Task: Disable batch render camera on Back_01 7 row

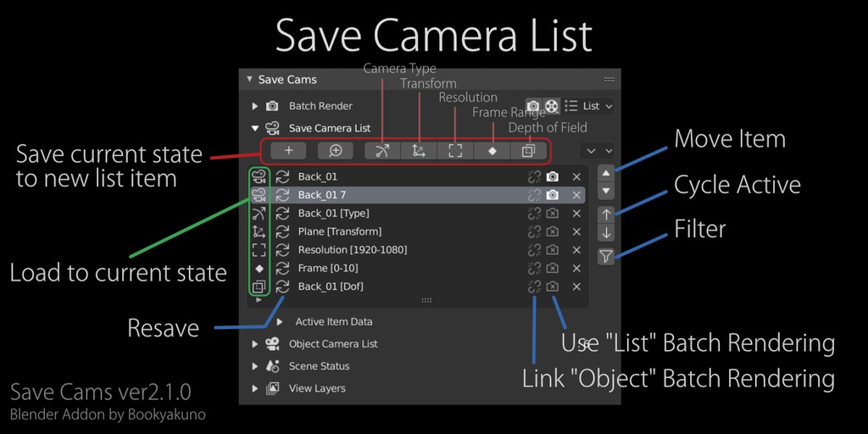Action: [552, 195]
